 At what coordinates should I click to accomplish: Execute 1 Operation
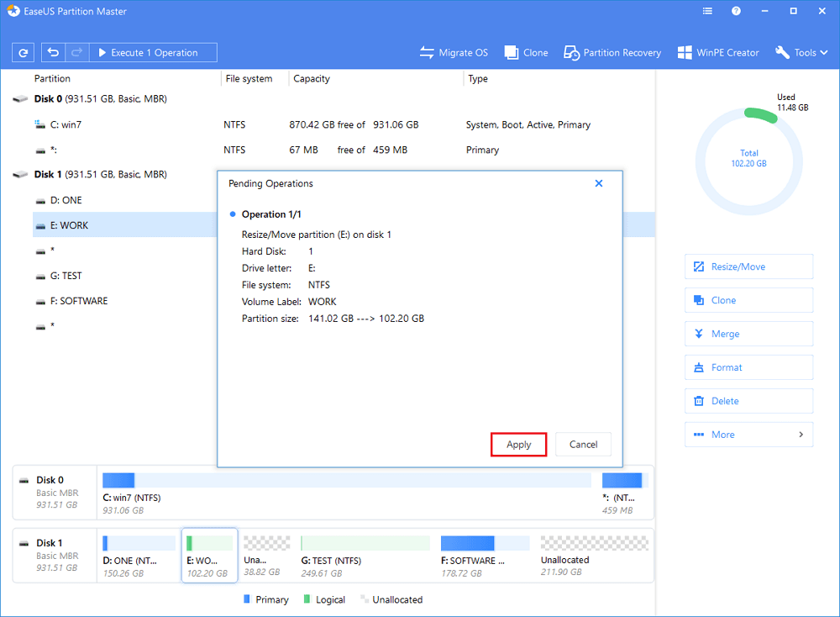coord(153,52)
